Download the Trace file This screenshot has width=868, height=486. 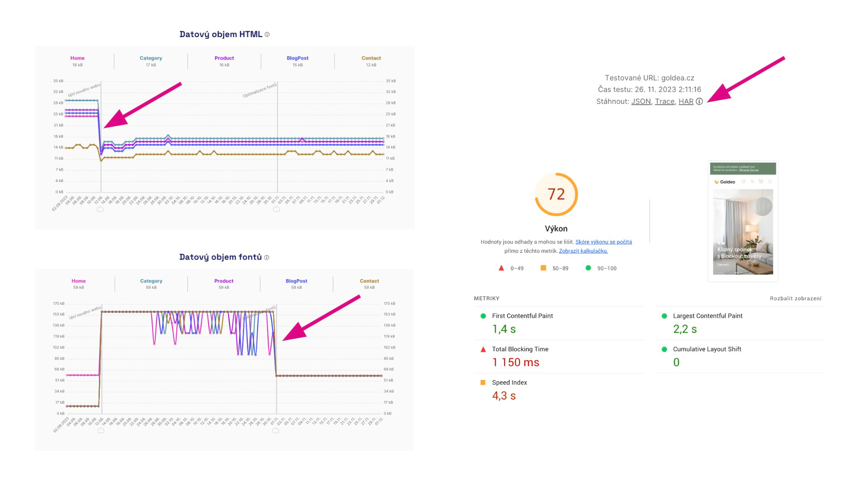664,102
